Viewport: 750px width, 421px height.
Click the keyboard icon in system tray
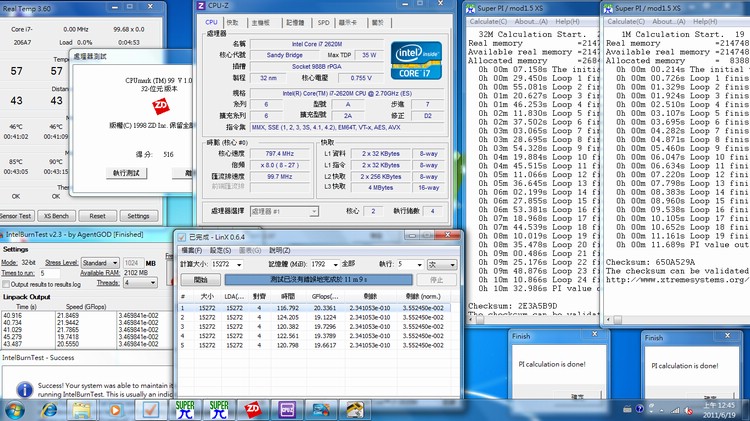tap(627, 409)
